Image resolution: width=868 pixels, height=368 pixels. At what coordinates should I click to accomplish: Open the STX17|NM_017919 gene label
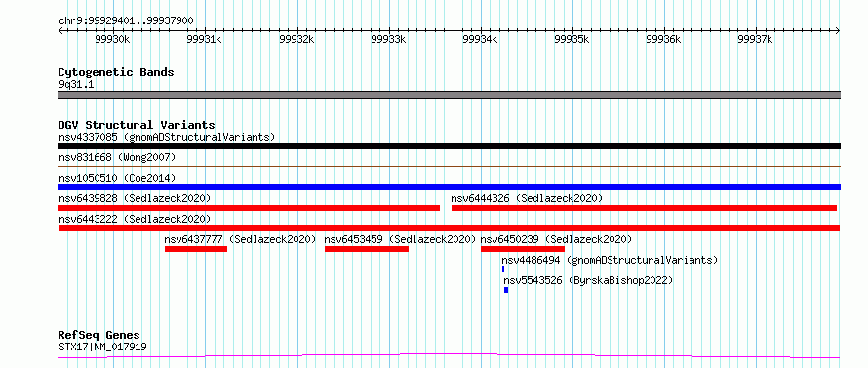pyautogui.click(x=102, y=348)
